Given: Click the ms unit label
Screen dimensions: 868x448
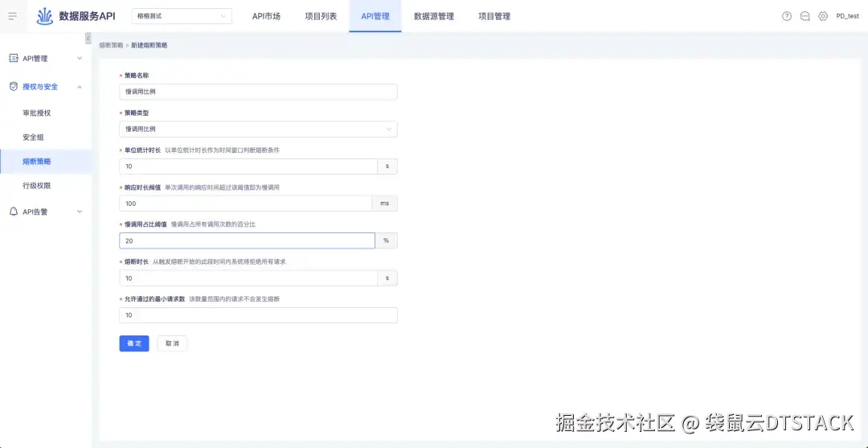Looking at the screenshot, I should pyautogui.click(x=384, y=203).
